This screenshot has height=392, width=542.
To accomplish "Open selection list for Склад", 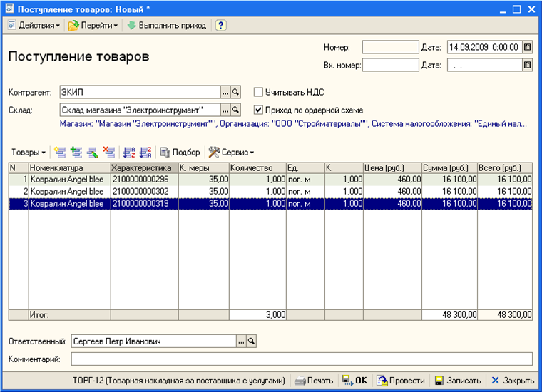I will pos(225,110).
